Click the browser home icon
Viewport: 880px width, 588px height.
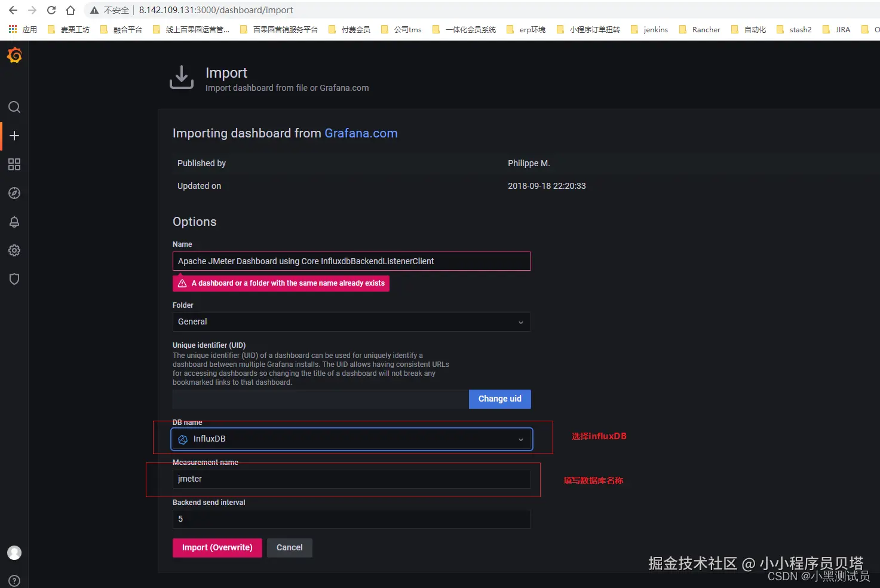pos(70,10)
